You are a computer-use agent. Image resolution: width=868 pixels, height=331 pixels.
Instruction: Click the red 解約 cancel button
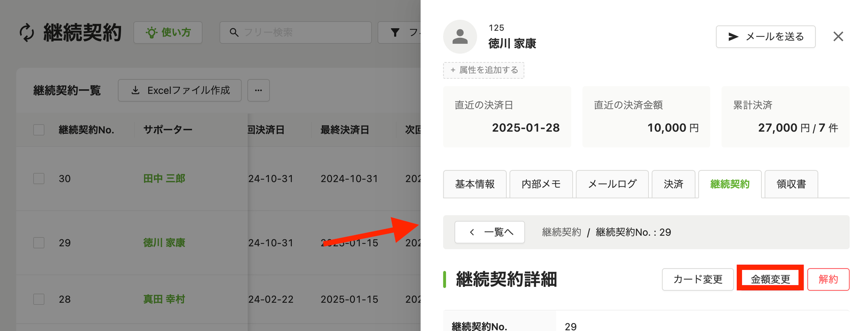click(x=828, y=279)
